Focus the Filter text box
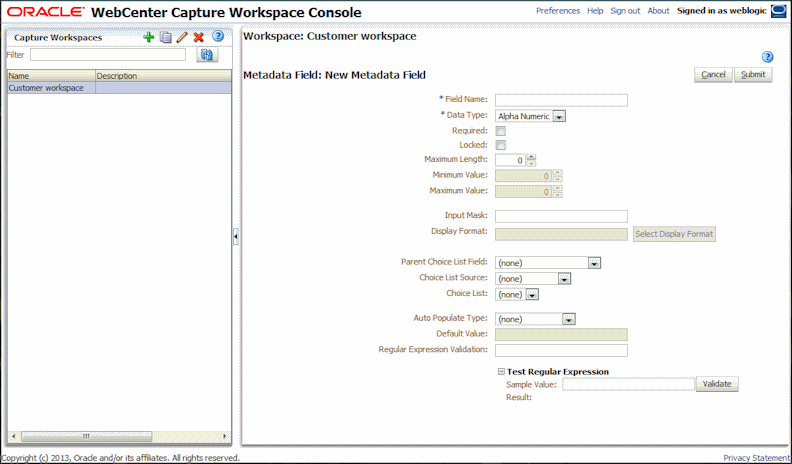792x464 pixels. tap(108, 55)
